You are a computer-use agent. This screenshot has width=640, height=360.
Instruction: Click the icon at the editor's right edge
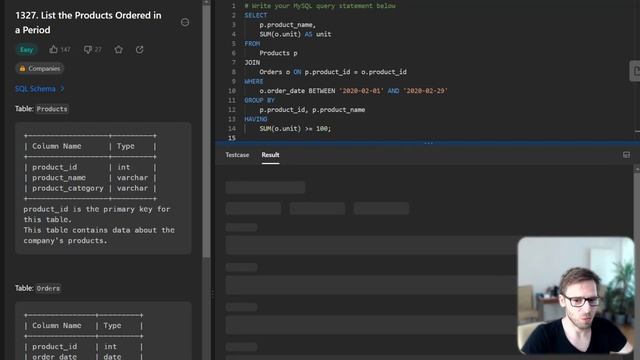pos(636,71)
